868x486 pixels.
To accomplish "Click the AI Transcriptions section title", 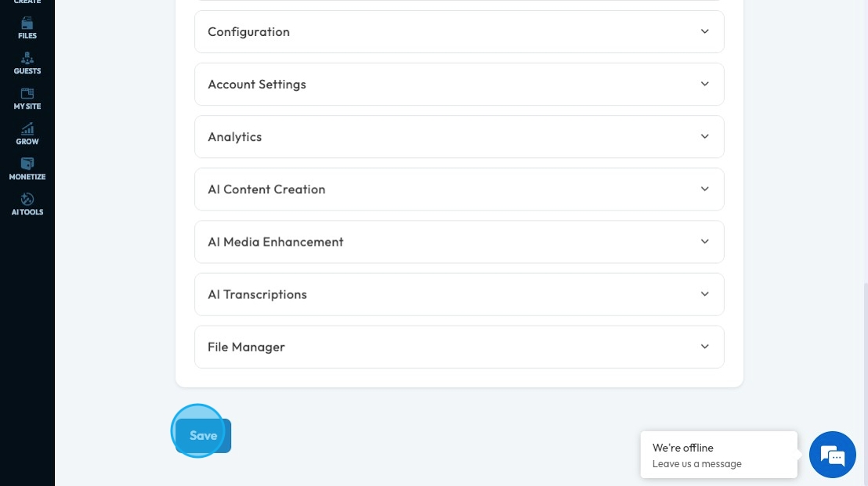I will [257, 294].
